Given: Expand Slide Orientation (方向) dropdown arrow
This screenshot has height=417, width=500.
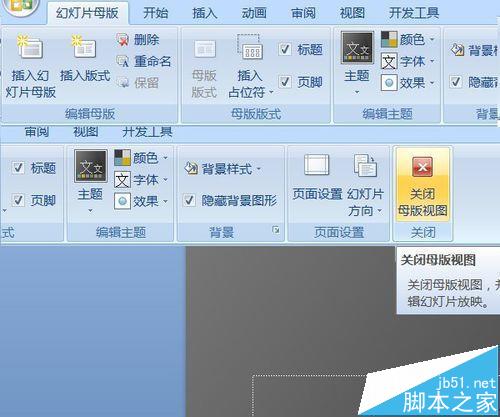Looking at the screenshot, I should (380, 211).
